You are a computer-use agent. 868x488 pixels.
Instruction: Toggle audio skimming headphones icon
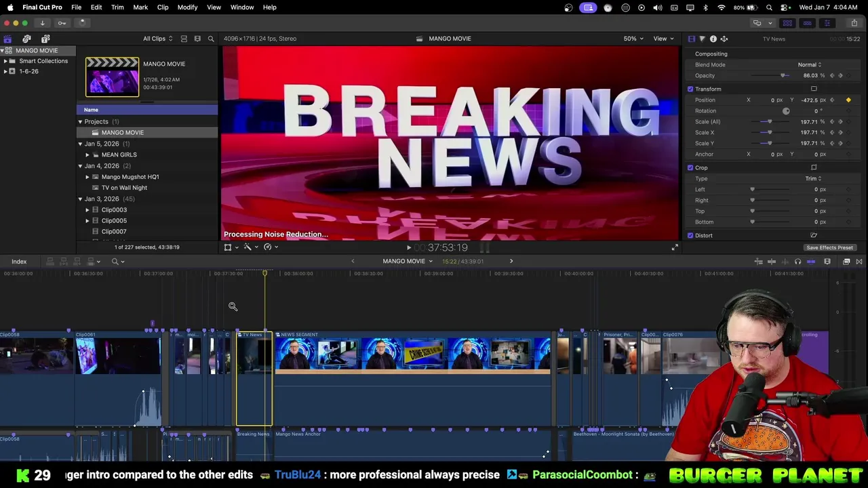pos(797,262)
